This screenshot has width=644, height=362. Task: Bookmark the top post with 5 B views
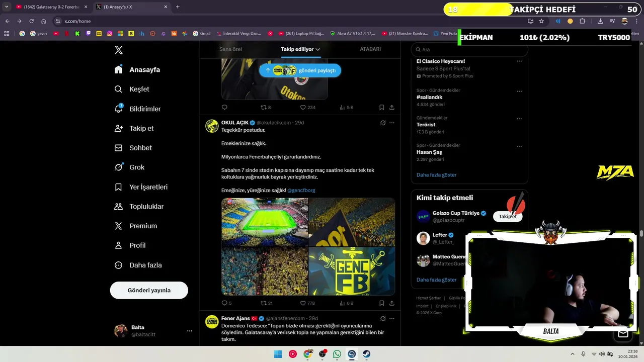point(382,107)
